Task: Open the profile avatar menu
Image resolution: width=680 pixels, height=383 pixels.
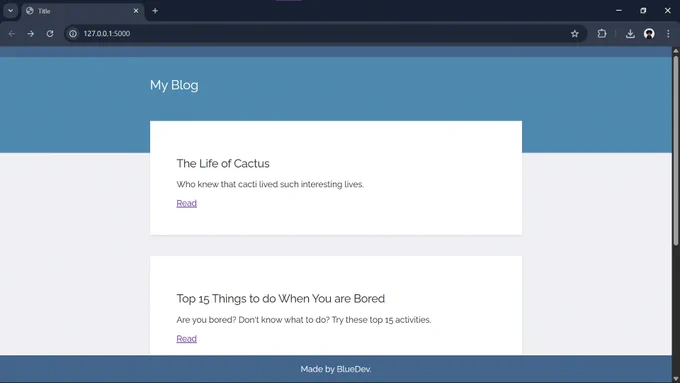Action: [649, 33]
